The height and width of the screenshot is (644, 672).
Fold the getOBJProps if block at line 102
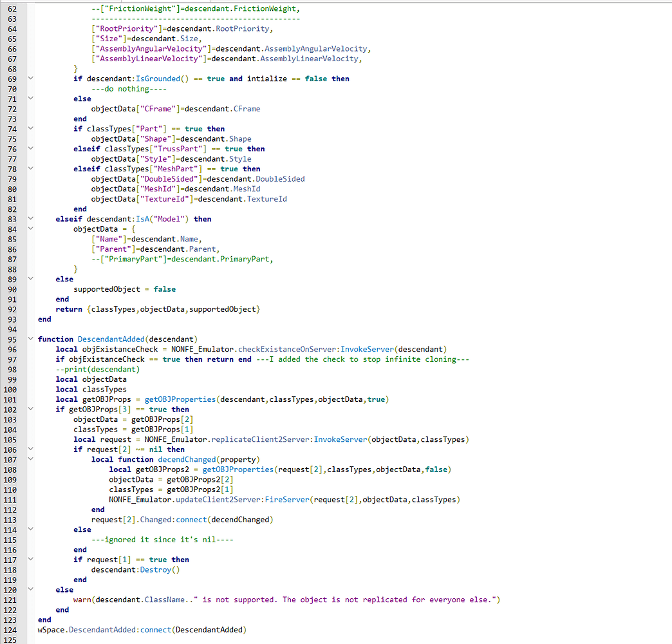30,408
